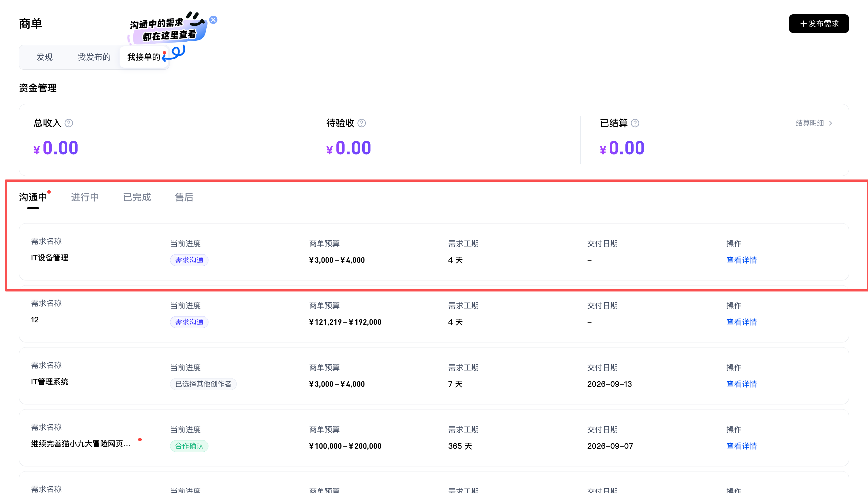868x493 pixels.
Task: View details of order named 12
Action: 741,322
